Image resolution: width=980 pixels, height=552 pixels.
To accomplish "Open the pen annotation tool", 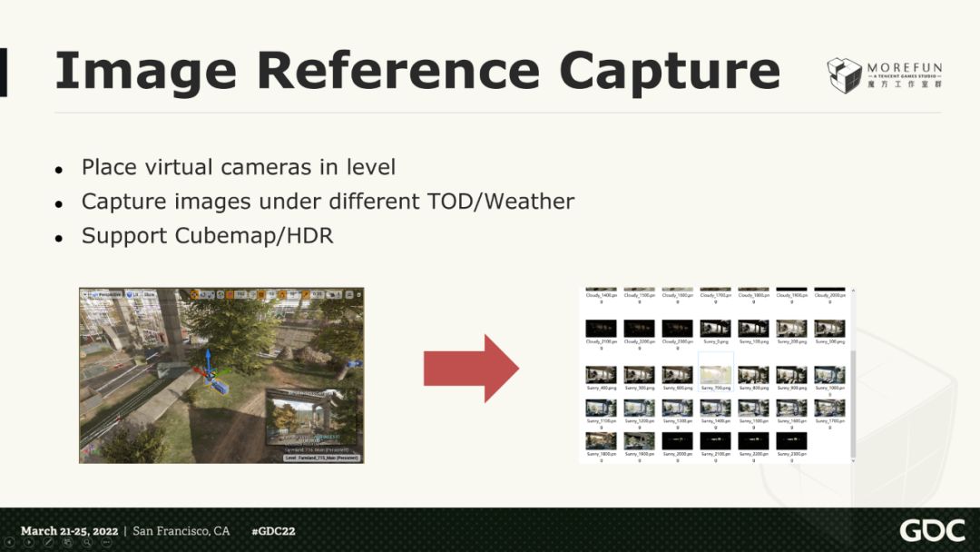I will pos(48,542).
